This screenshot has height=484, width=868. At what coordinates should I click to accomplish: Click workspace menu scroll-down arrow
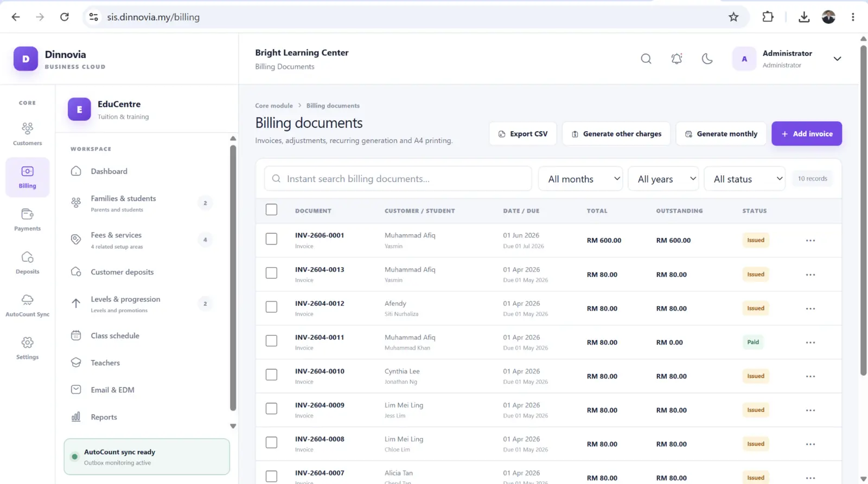pyautogui.click(x=233, y=426)
